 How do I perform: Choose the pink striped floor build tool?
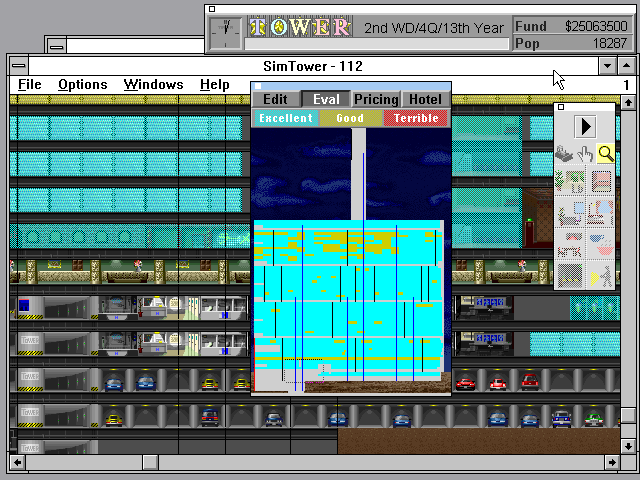tap(601, 182)
